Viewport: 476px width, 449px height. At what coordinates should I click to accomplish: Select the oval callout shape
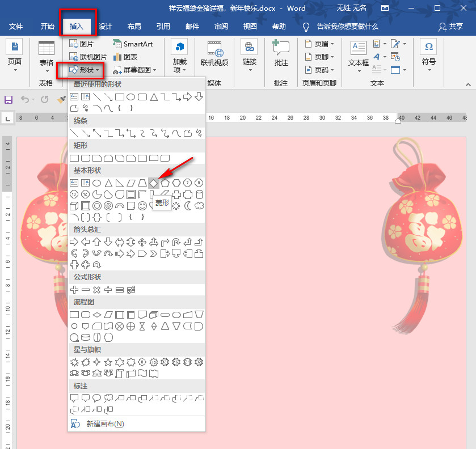(96, 398)
